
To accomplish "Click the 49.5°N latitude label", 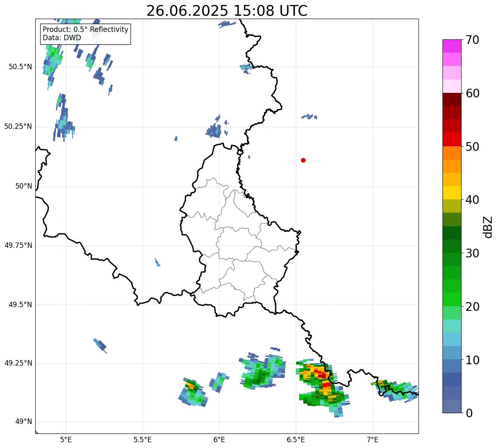I will click(x=20, y=305).
